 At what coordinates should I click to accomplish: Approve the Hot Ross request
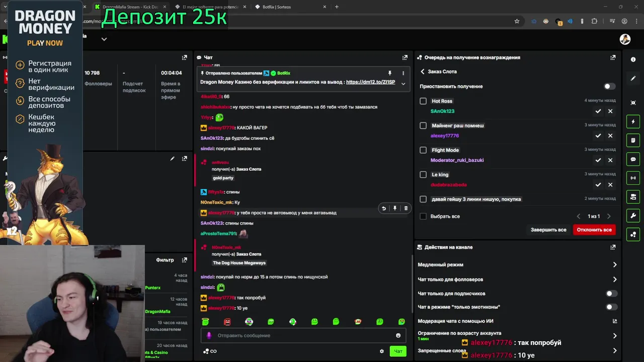click(598, 111)
